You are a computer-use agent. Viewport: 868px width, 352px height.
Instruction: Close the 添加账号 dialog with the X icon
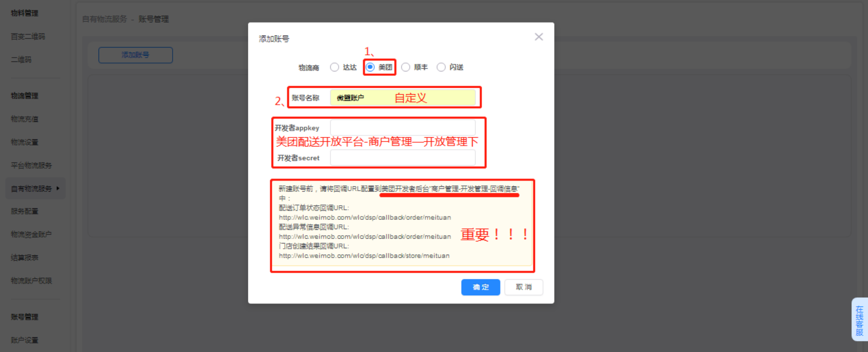tap(539, 37)
